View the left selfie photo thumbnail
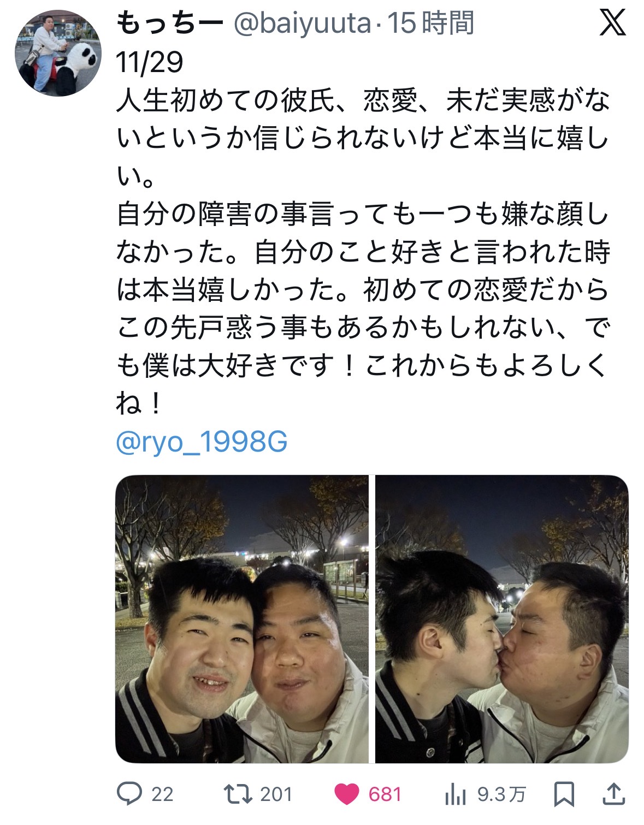This screenshot has width=644, height=825. [x=242, y=619]
